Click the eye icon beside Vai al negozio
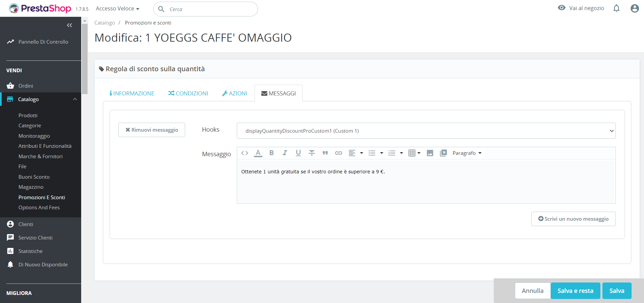The height and width of the screenshot is (303, 644). (561, 8)
